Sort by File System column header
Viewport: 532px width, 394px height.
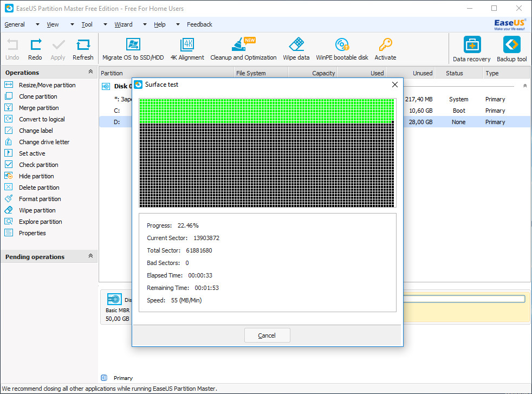261,73
